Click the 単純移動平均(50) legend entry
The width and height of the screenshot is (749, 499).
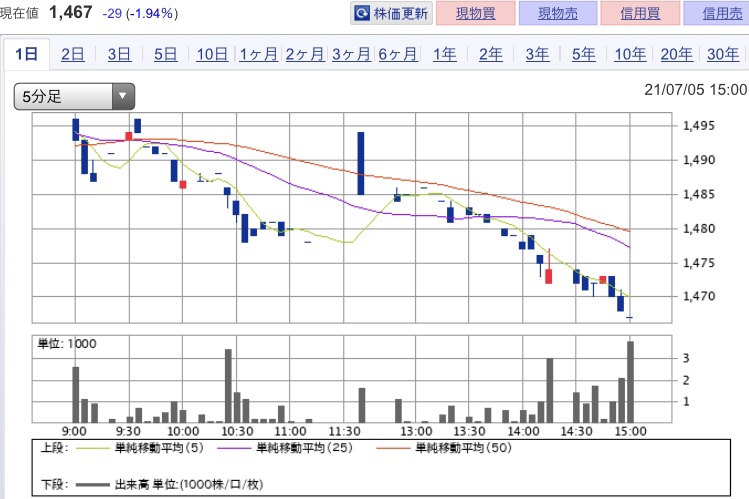(x=444, y=448)
